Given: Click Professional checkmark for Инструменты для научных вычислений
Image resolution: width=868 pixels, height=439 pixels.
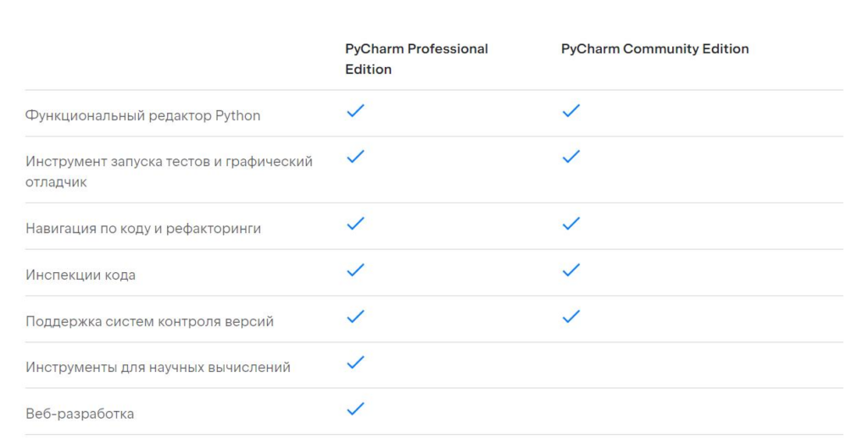Looking at the screenshot, I should click(355, 363).
